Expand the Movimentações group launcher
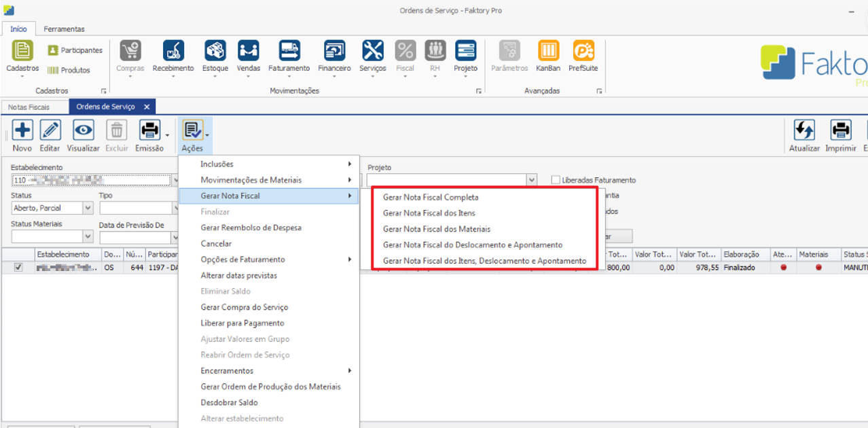 479,90
